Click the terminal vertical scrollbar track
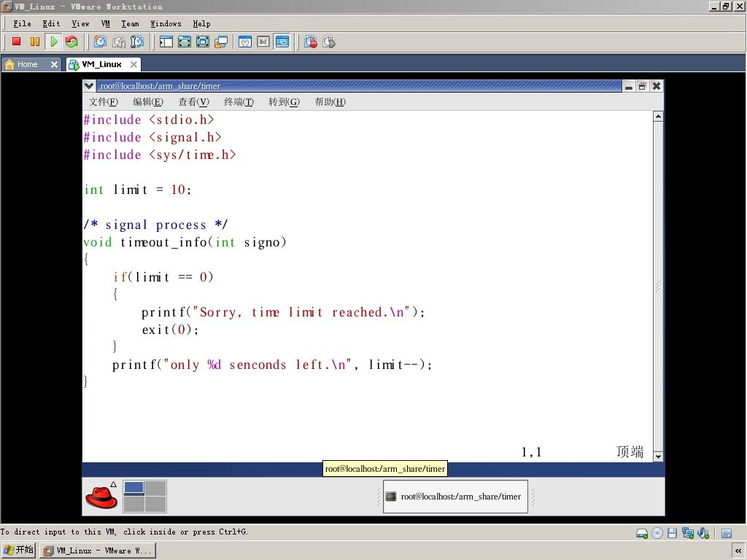This screenshot has height=560, width=747. point(658,286)
